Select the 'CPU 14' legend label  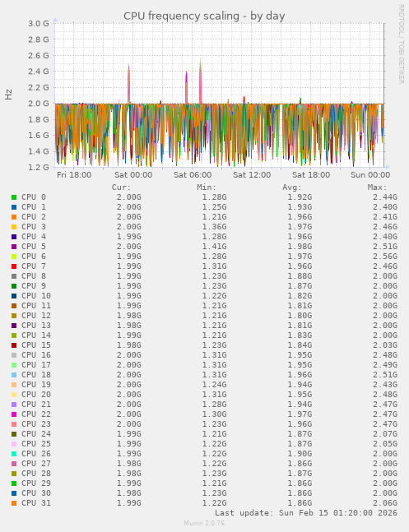[x=36, y=335]
